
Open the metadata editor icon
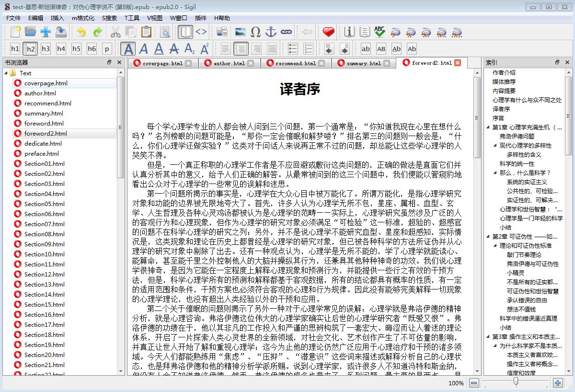point(349,32)
